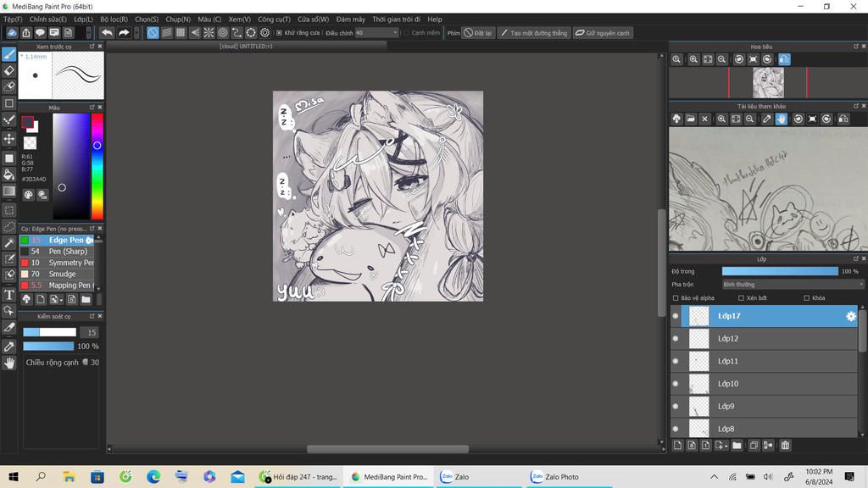Open the snap settings gear icon
Viewport: 868px width, 488px height.
pos(265,33)
